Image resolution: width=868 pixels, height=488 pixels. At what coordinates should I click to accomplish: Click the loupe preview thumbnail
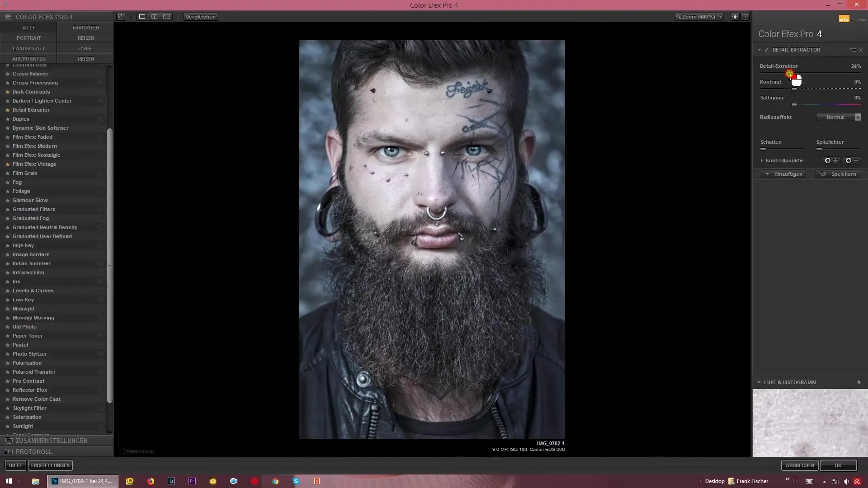(x=810, y=423)
